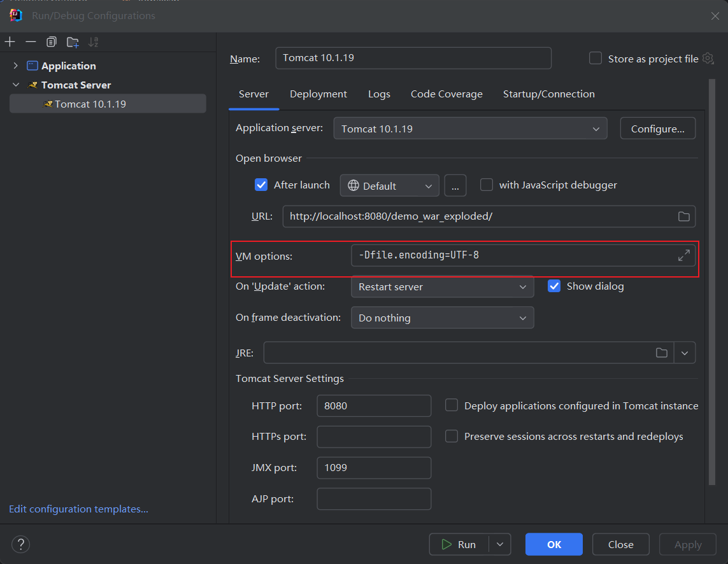
Task: Collapse the Tomcat Server tree node
Action: point(16,85)
